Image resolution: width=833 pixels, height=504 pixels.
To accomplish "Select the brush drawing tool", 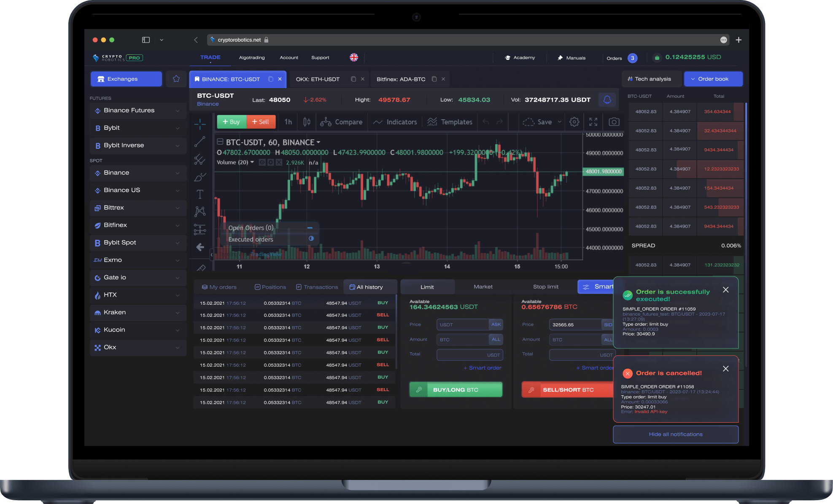I will 200,177.
